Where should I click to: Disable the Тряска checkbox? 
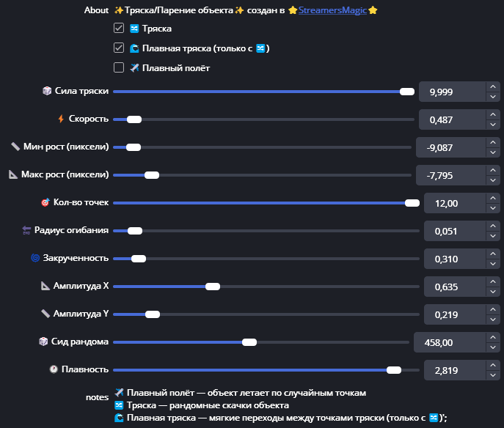(119, 29)
